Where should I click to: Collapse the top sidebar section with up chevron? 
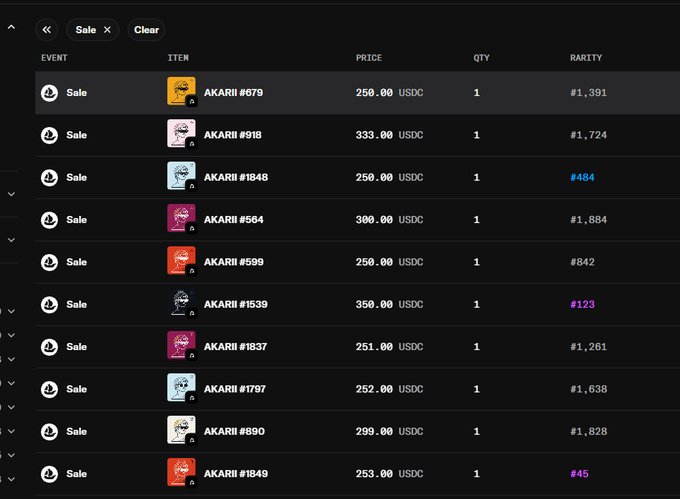tap(11, 27)
